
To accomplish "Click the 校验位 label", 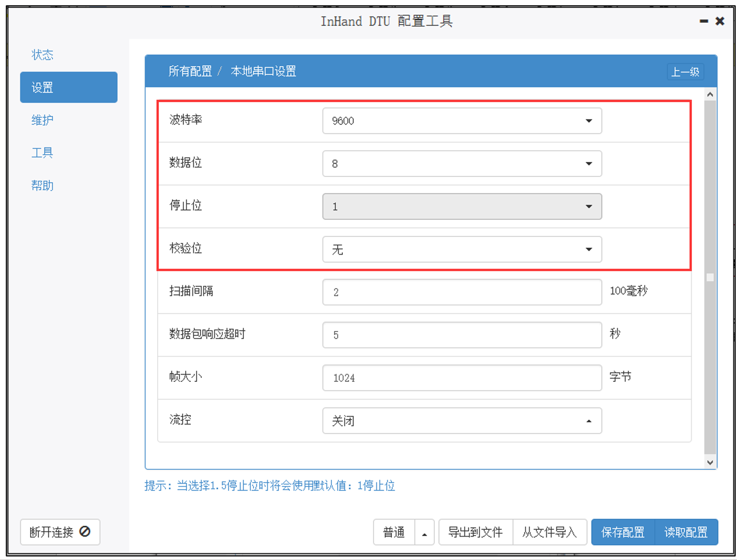I will [x=186, y=248].
